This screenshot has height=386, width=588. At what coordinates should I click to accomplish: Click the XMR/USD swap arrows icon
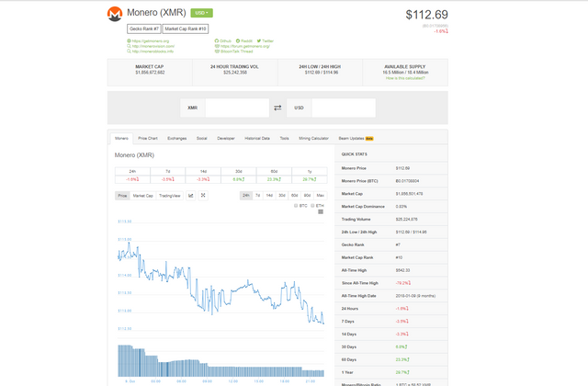tap(277, 108)
